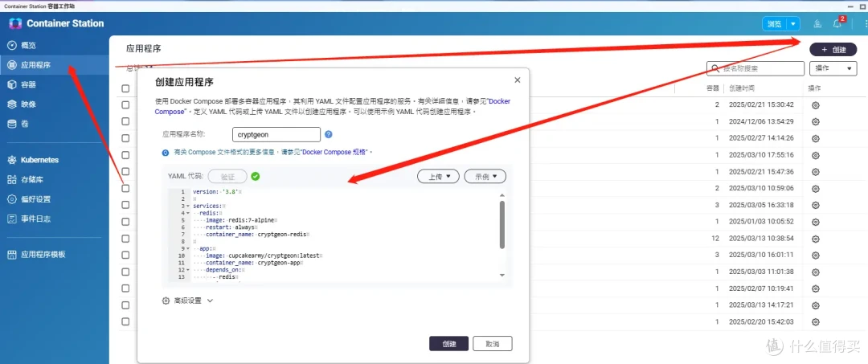
Task: Check the row created 2025/02/27 14:14:26
Action: (125, 137)
